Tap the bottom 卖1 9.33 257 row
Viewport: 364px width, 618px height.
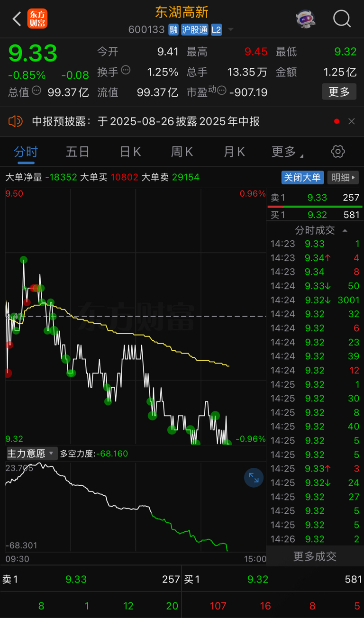91,579
